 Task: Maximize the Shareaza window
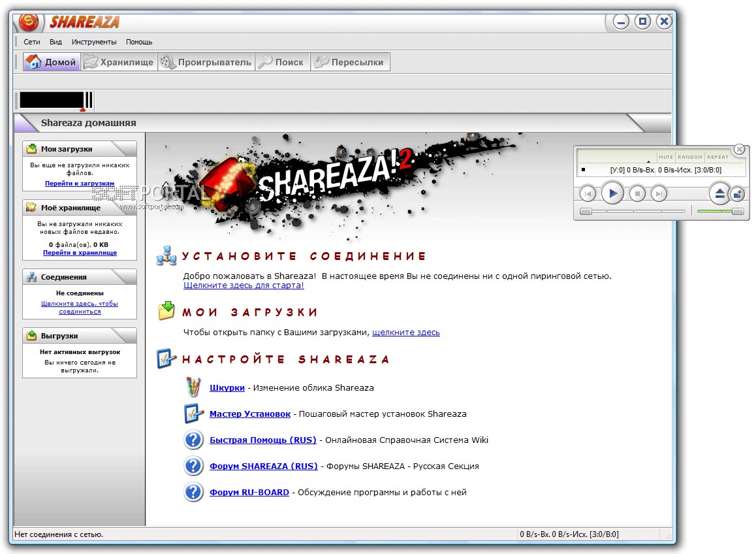[642, 22]
